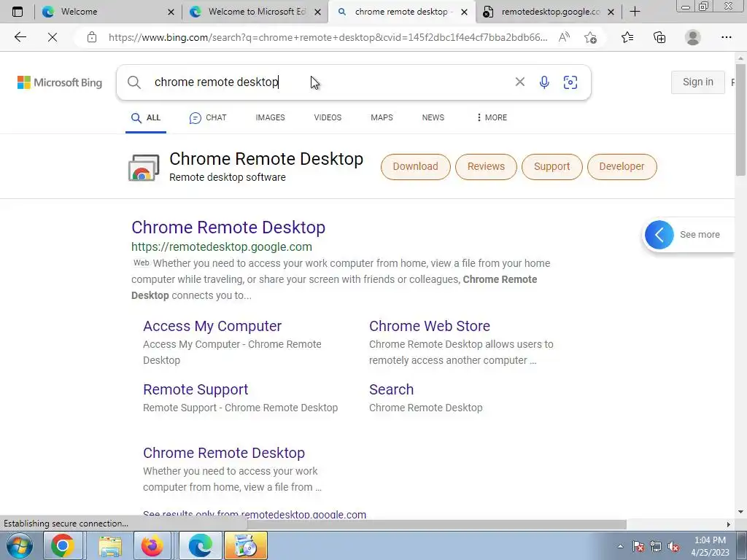Close the first Welcome tab
This screenshot has width=747, height=560.
[171, 12]
